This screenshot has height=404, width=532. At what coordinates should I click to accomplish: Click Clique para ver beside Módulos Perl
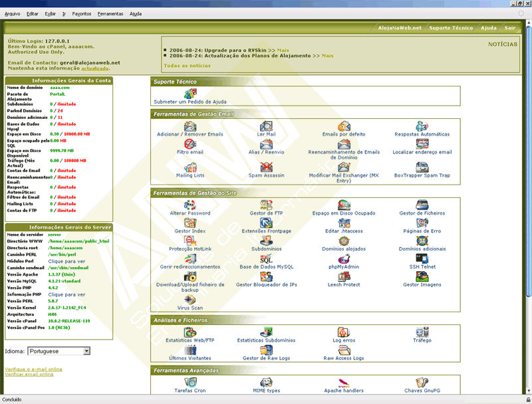pyautogui.click(x=66, y=261)
